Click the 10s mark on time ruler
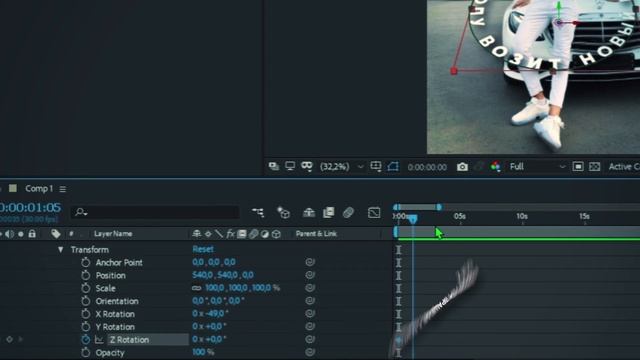Image resolution: width=640 pixels, height=360 pixels. (x=522, y=216)
